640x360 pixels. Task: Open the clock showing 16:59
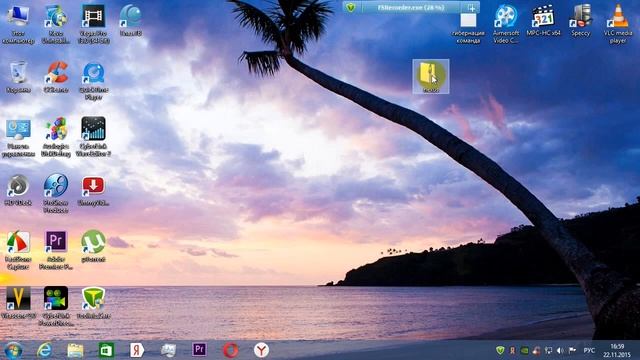point(617,351)
